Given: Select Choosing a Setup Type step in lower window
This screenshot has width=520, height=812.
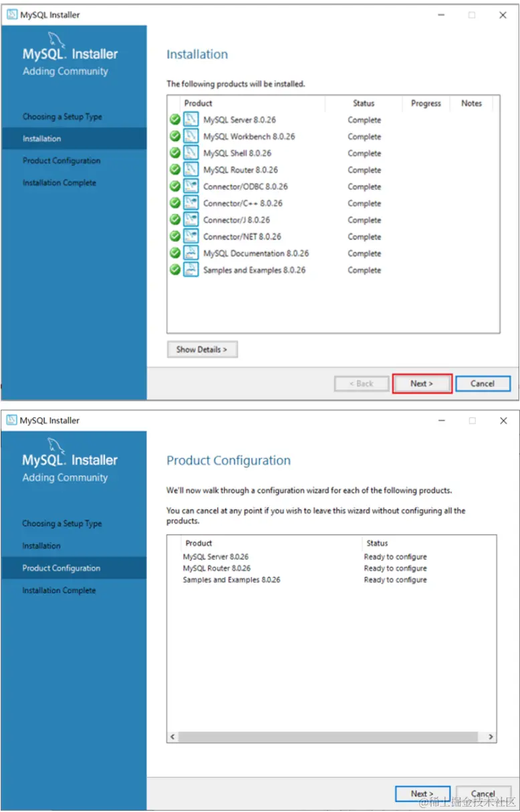Looking at the screenshot, I should [62, 524].
